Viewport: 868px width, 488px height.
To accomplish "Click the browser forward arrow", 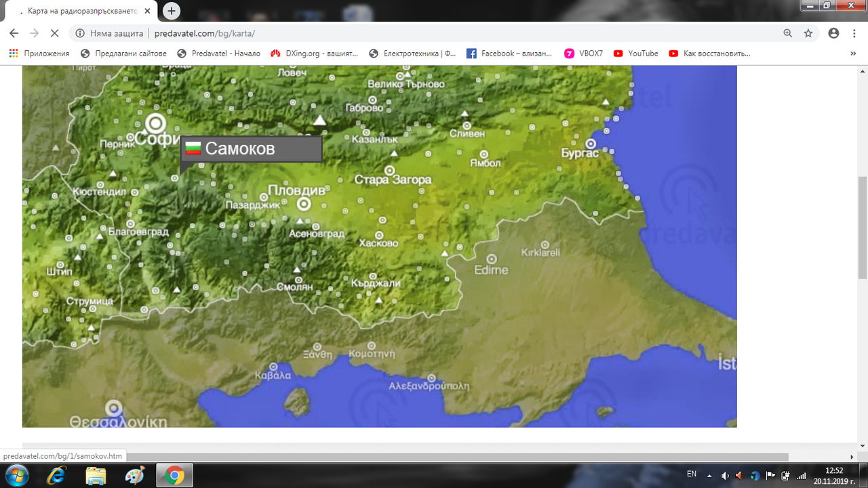I will (34, 33).
